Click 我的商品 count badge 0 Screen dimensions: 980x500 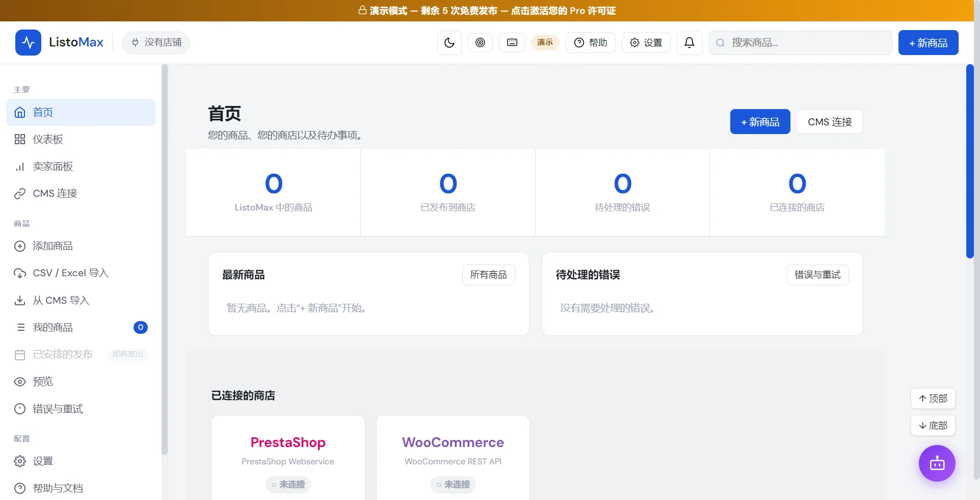[x=141, y=327]
